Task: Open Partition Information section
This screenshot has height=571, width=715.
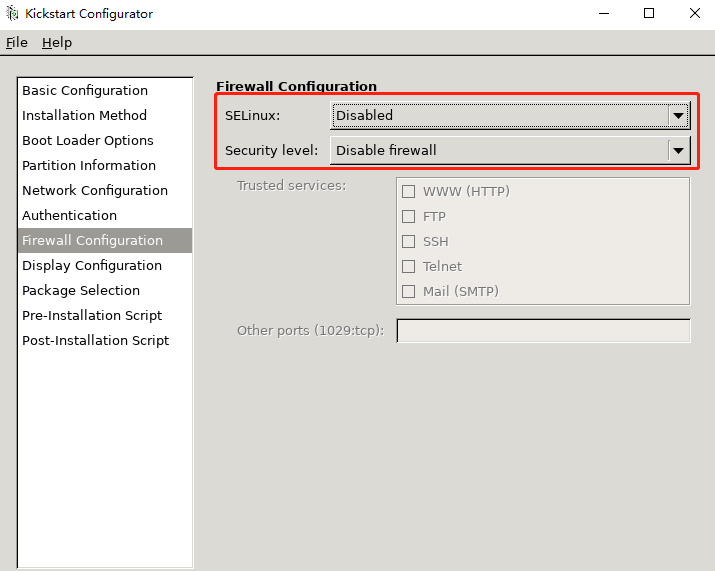Action: 105,166
